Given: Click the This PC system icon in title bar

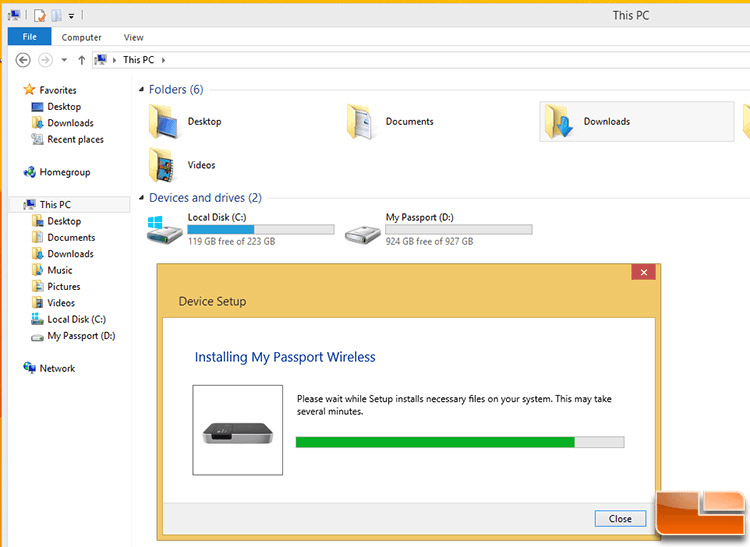Looking at the screenshot, I should 14,16.
